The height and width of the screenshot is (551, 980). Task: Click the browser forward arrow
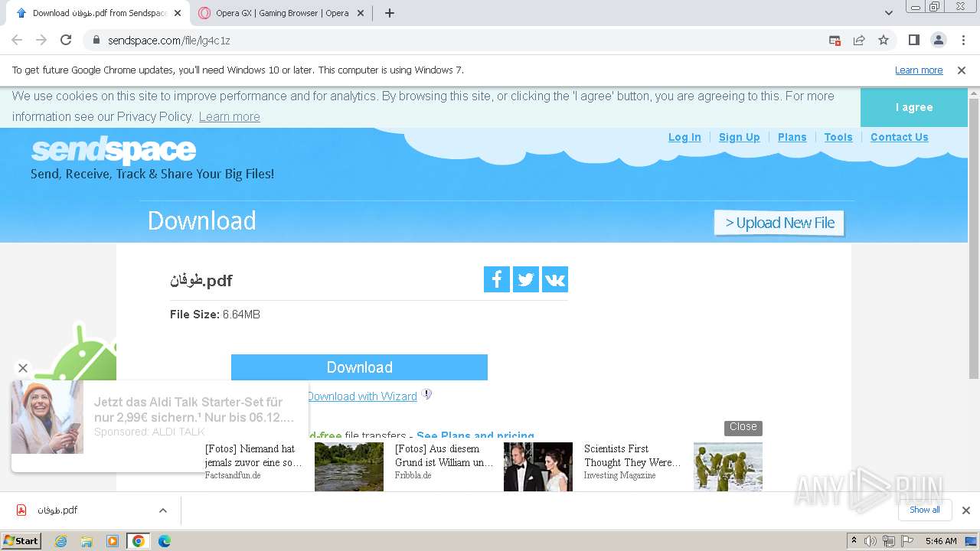[x=41, y=40]
